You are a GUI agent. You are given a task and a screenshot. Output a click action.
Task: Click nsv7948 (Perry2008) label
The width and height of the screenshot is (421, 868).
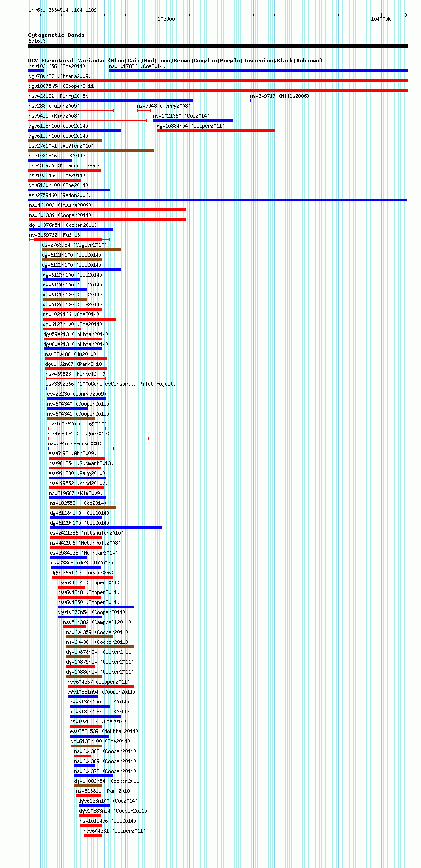tap(164, 106)
